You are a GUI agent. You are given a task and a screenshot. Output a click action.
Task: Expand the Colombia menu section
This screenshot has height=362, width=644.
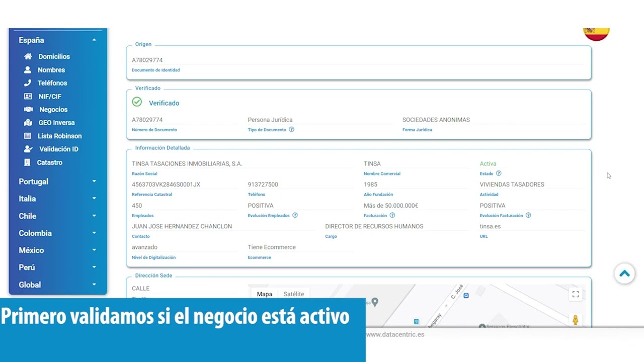pyautogui.click(x=94, y=233)
